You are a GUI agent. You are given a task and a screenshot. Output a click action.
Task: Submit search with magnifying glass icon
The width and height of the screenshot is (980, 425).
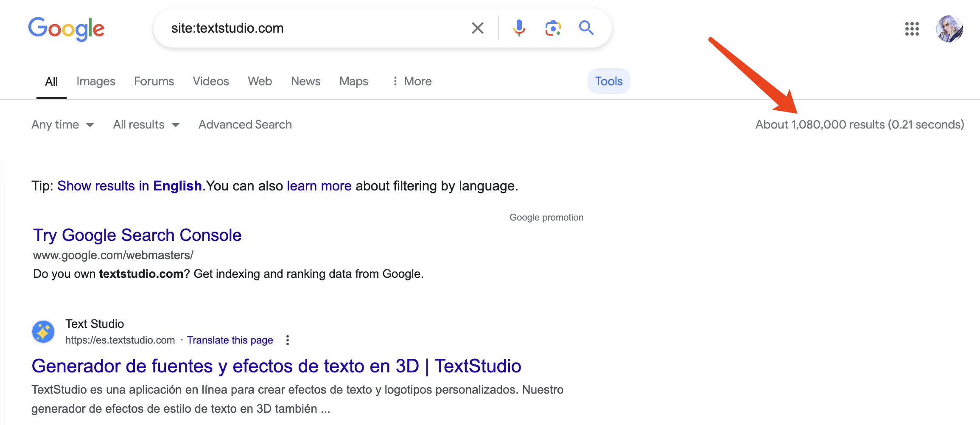click(586, 28)
